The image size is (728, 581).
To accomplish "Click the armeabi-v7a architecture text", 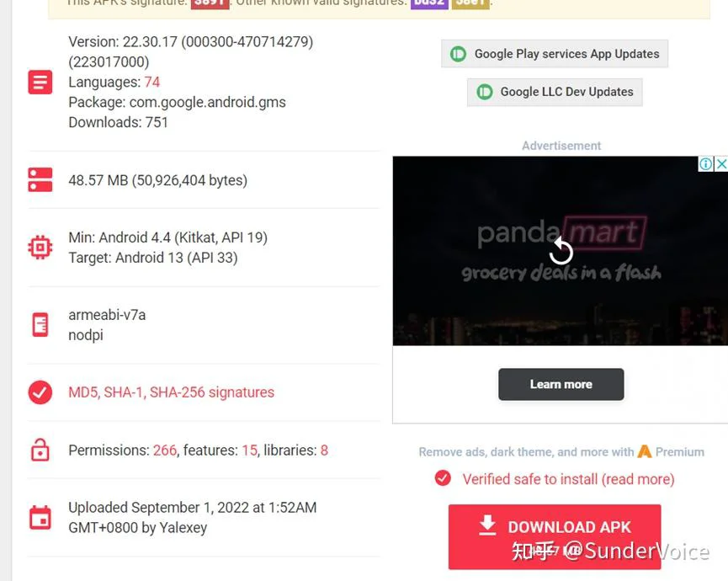I will pos(107,315).
